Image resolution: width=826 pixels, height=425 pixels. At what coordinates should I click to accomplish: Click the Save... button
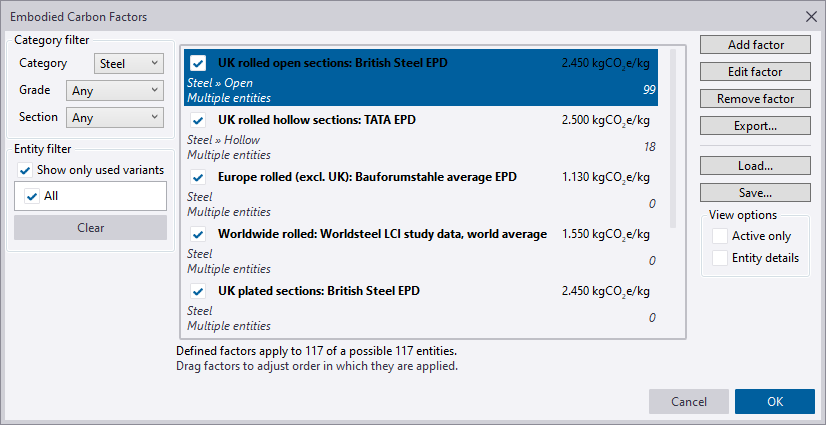[755, 193]
